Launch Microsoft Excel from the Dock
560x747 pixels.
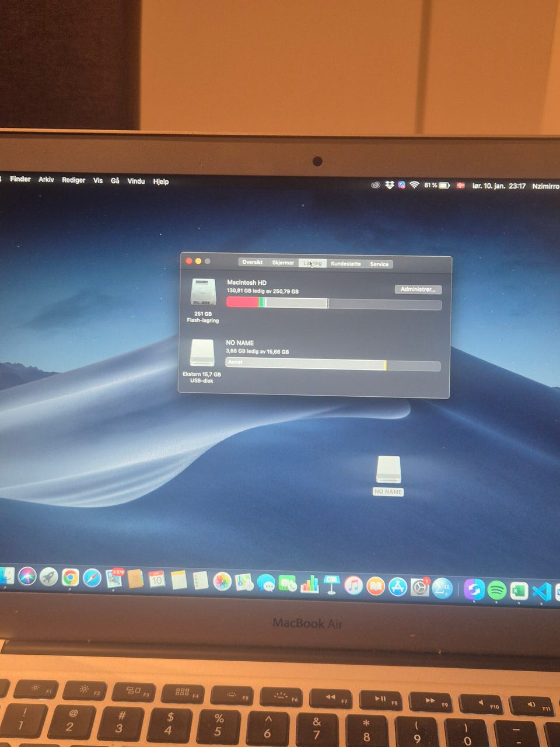point(519,591)
